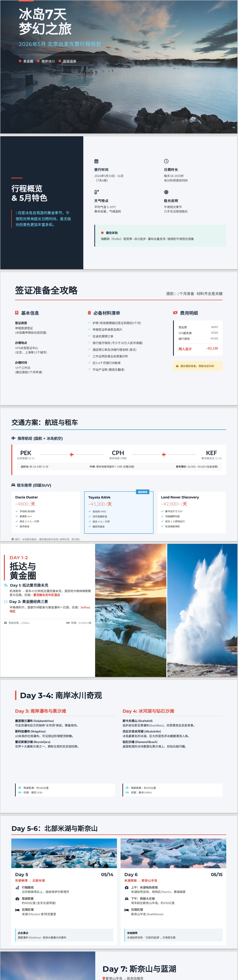This screenshot has width=238, height=980.
Task: Click the clock icon above 日照时长
Action: [x=166, y=161]
